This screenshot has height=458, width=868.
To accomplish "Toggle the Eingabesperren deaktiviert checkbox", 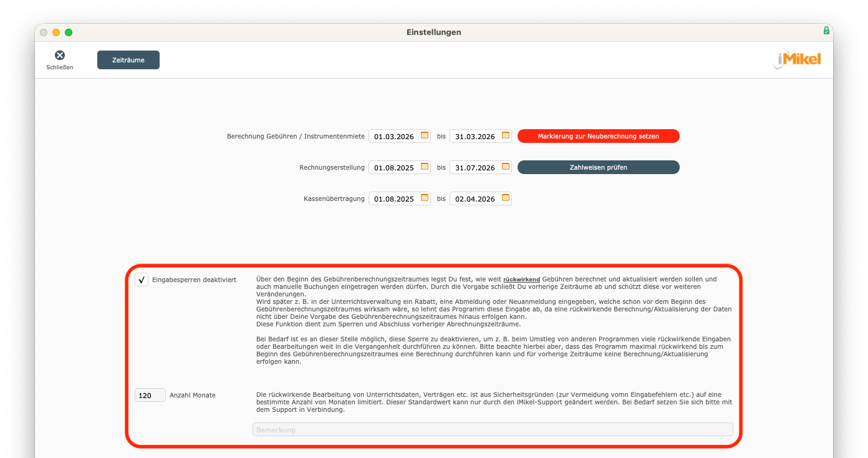I will (x=142, y=280).
